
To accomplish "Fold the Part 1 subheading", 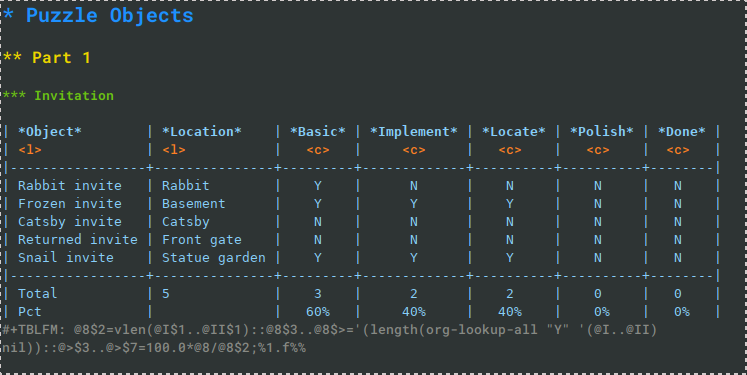I will click(x=46, y=58).
